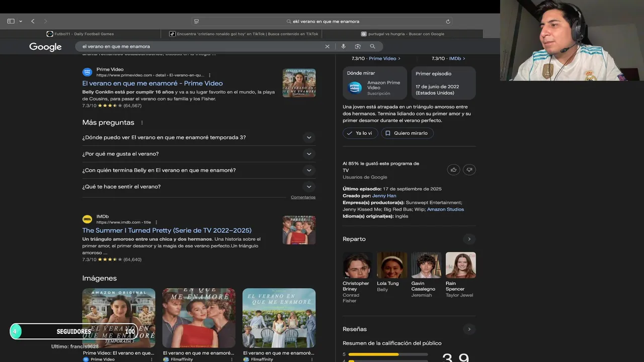644x362 pixels.
Task: Open the IMDb result thumbnail
Action: click(299, 230)
